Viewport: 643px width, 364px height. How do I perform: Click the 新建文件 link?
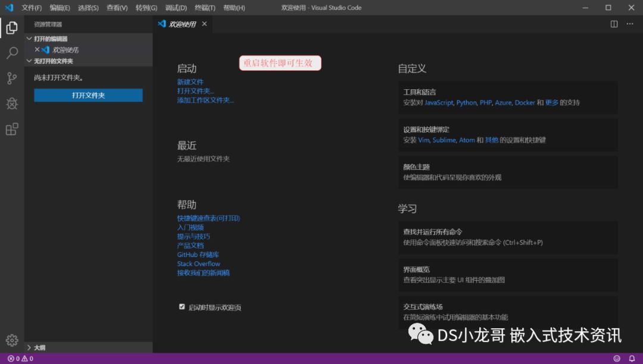tap(191, 82)
